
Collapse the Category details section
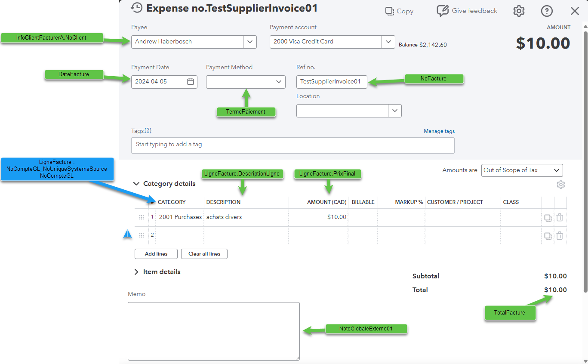click(x=136, y=184)
